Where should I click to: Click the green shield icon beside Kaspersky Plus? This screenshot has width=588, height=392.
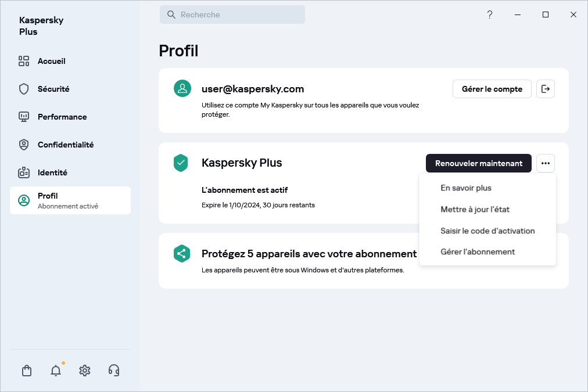(x=181, y=163)
